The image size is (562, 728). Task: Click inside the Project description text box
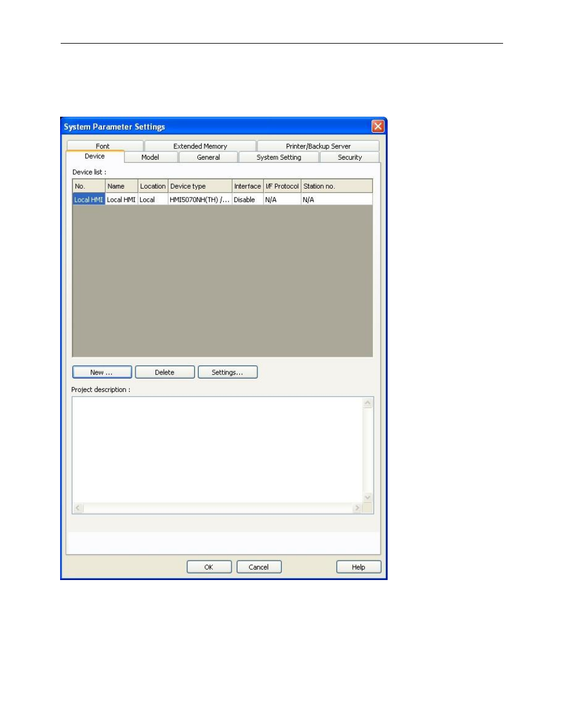pyautogui.click(x=217, y=450)
